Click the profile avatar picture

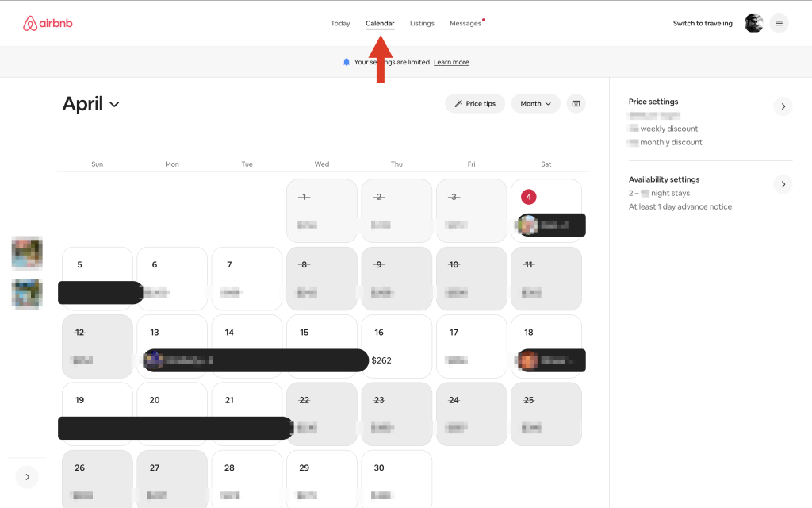coord(753,23)
